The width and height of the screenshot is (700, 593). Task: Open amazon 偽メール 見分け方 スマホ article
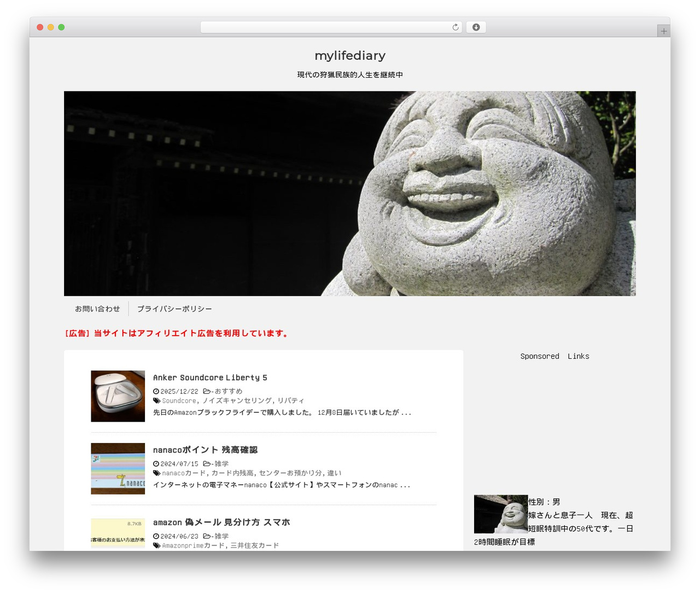tap(221, 522)
